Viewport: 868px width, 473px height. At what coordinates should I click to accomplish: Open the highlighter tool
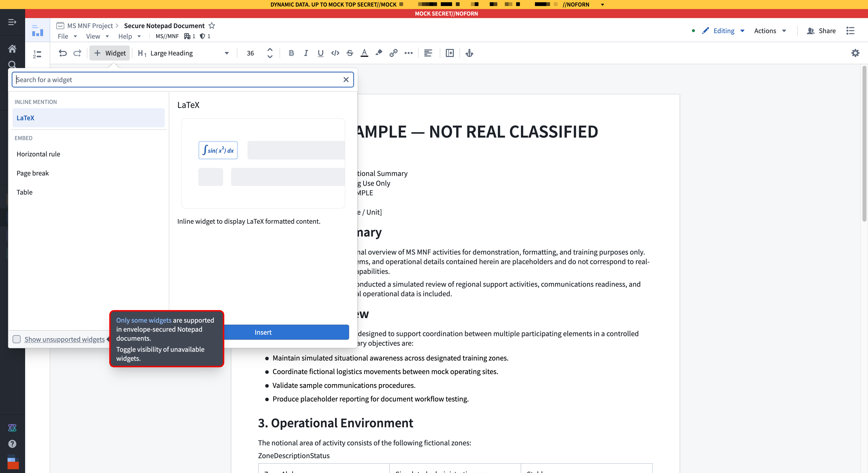pyautogui.click(x=379, y=53)
